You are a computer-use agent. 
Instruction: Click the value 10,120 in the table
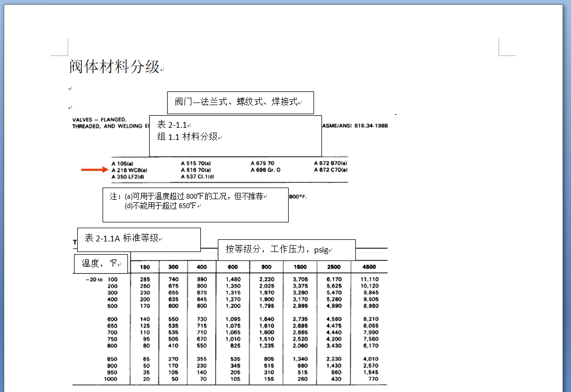coord(370,286)
